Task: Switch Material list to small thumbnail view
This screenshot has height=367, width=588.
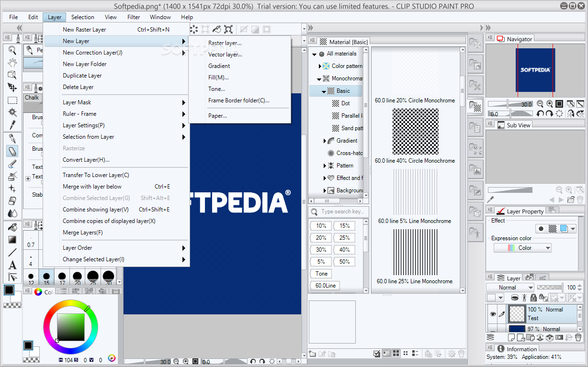Action: pos(406,354)
